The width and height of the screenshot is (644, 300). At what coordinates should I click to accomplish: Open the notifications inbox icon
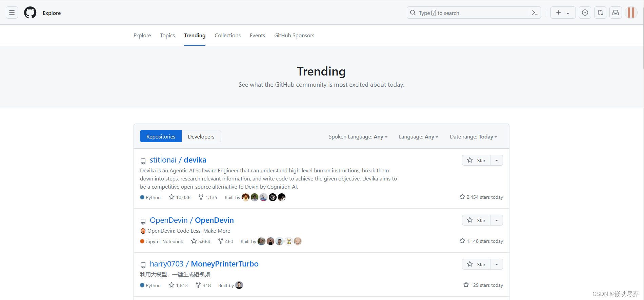616,13
